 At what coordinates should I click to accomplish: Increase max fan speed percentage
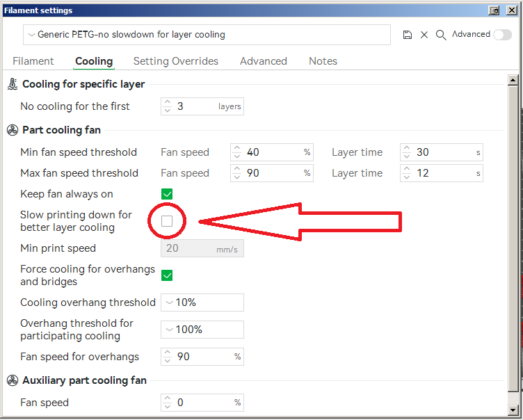point(237,169)
